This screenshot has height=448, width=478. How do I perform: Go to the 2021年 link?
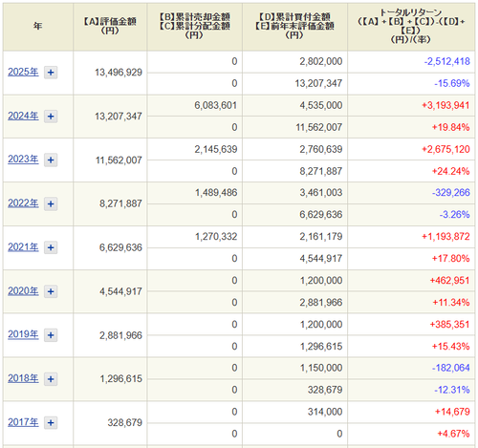click(23, 247)
